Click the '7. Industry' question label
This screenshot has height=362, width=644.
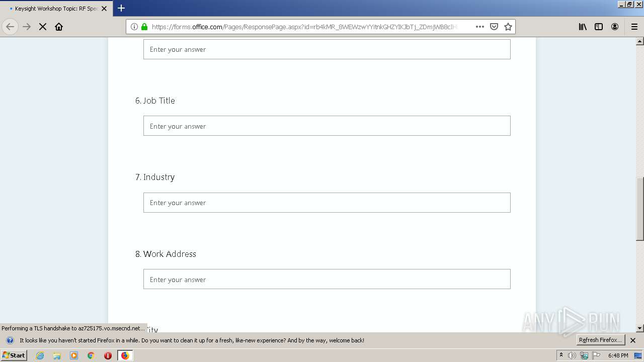click(x=155, y=177)
